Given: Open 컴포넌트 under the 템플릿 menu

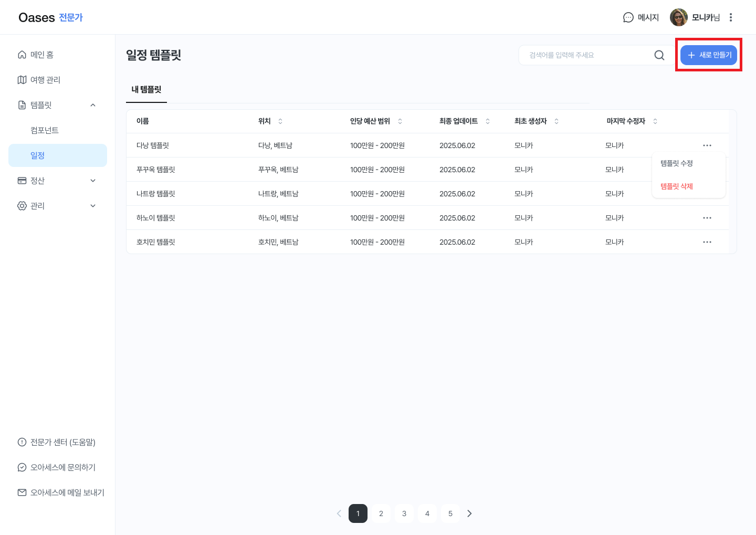Looking at the screenshot, I should coord(45,130).
